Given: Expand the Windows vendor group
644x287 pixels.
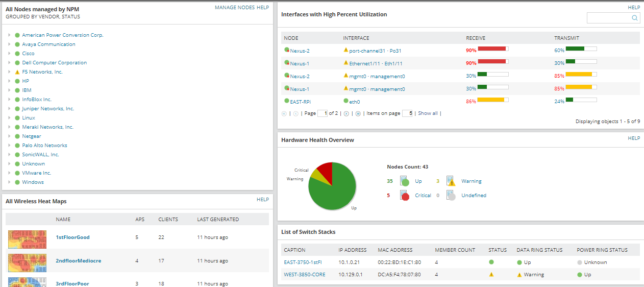Looking at the screenshot, I should (9, 182).
